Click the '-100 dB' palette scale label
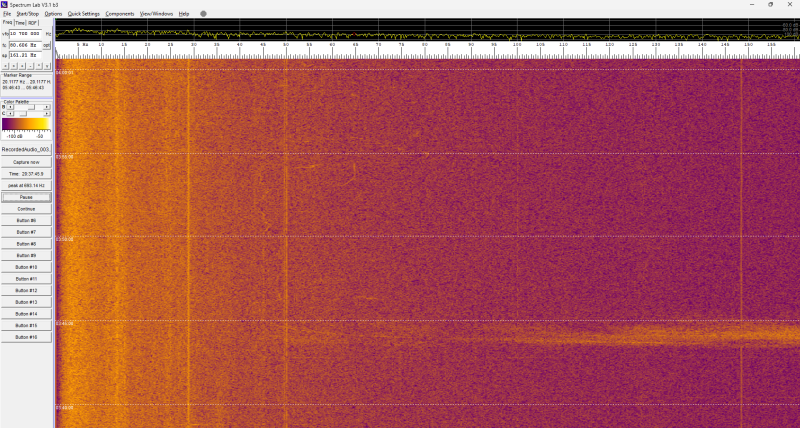The width and height of the screenshot is (800, 428). pos(14,136)
